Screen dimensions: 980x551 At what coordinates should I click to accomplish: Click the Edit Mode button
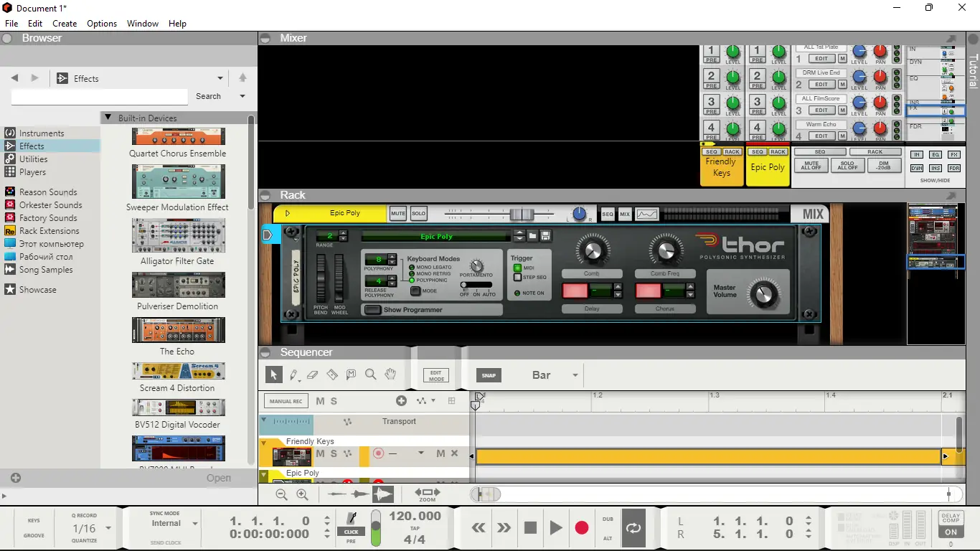tap(435, 375)
